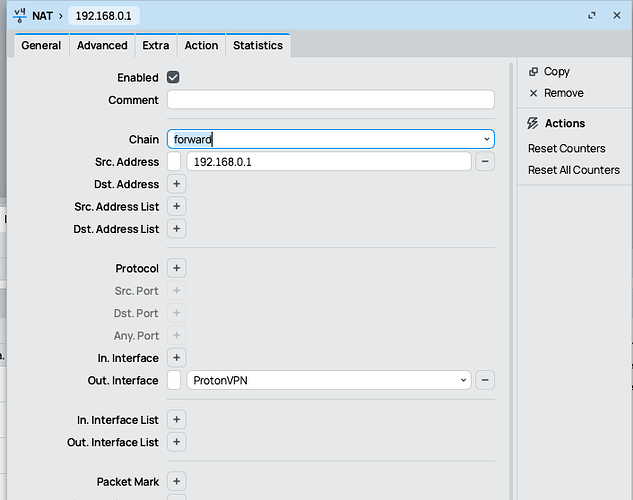The width and height of the screenshot is (633, 500).
Task: Add Src. Address List with plus button
Action: pyautogui.click(x=176, y=206)
